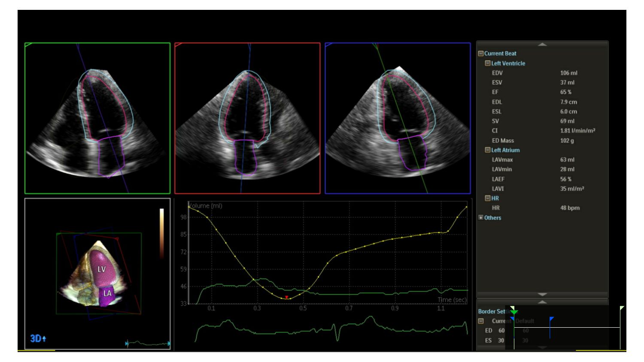Click the ECG trace below volume graph
The height and width of the screenshot is (362, 644).
[331, 329]
